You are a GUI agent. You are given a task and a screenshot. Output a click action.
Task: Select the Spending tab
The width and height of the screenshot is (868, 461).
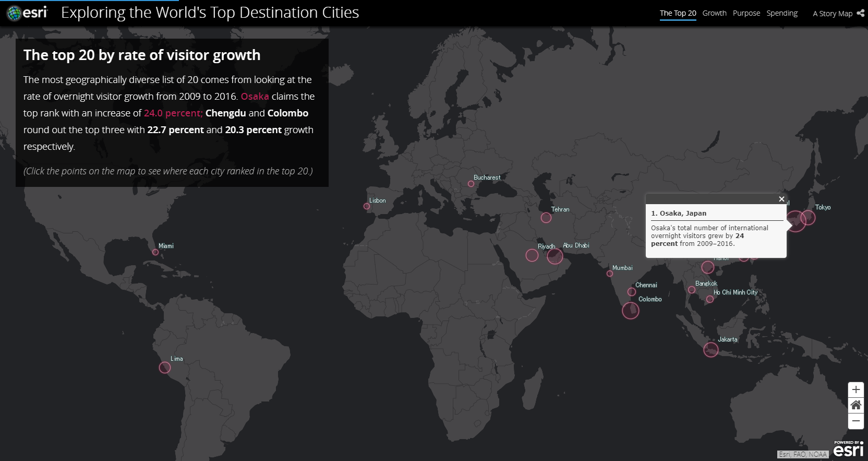[x=781, y=13]
